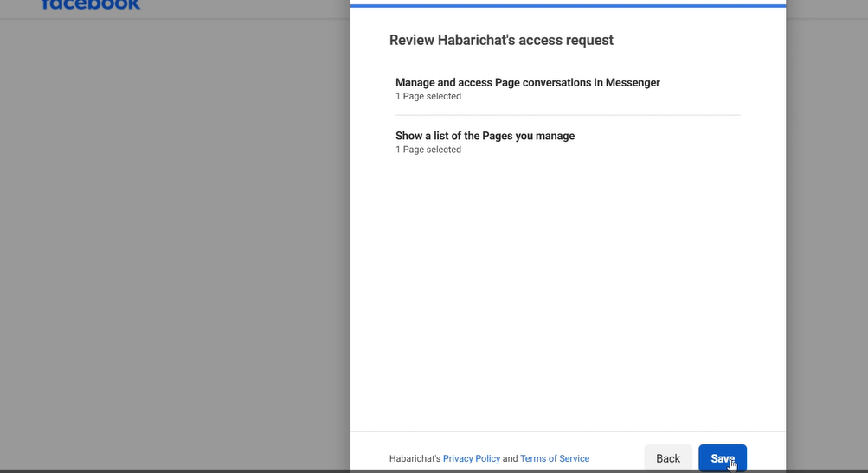Click the Facebook logo
The height and width of the screenshot is (473, 868).
click(90, 5)
